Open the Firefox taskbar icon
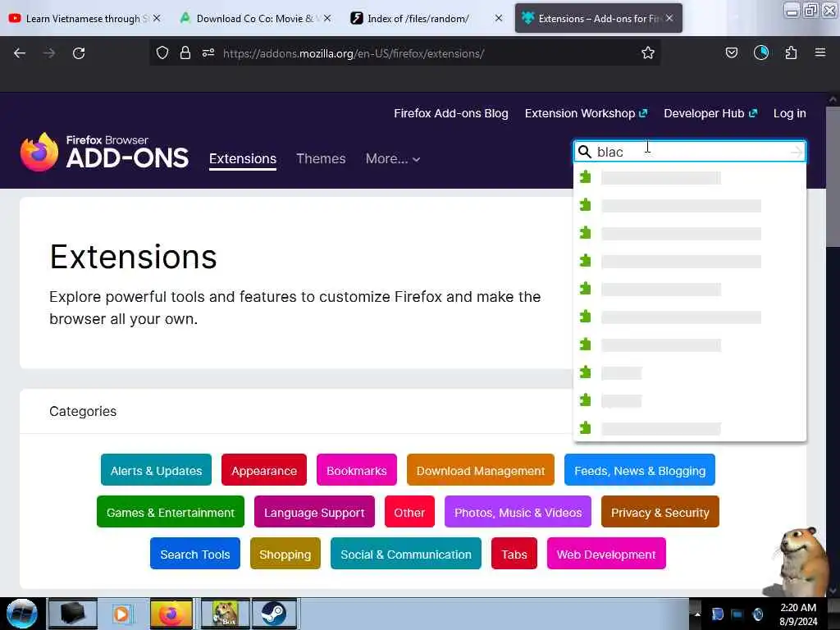This screenshot has width=840, height=630. point(171,614)
